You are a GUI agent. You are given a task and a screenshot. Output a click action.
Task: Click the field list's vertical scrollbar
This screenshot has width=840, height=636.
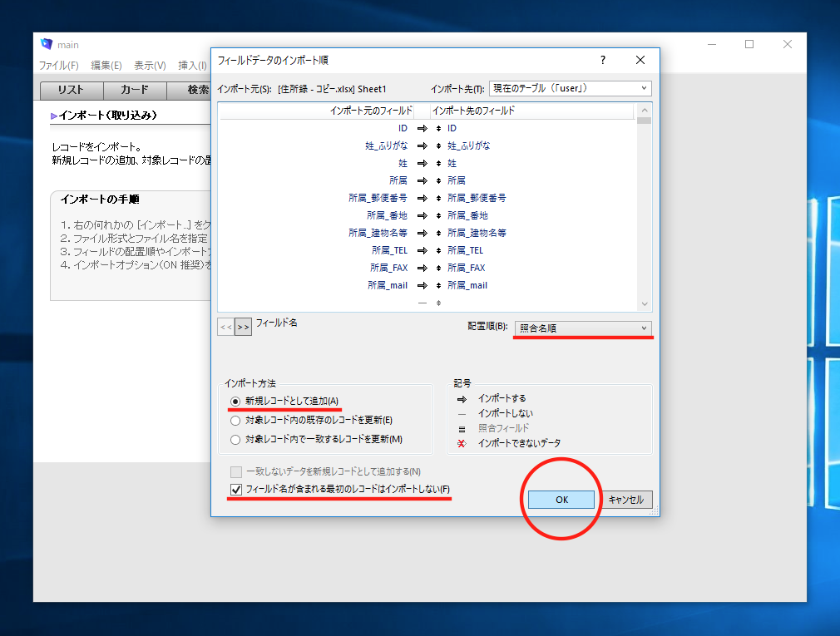point(644,208)
